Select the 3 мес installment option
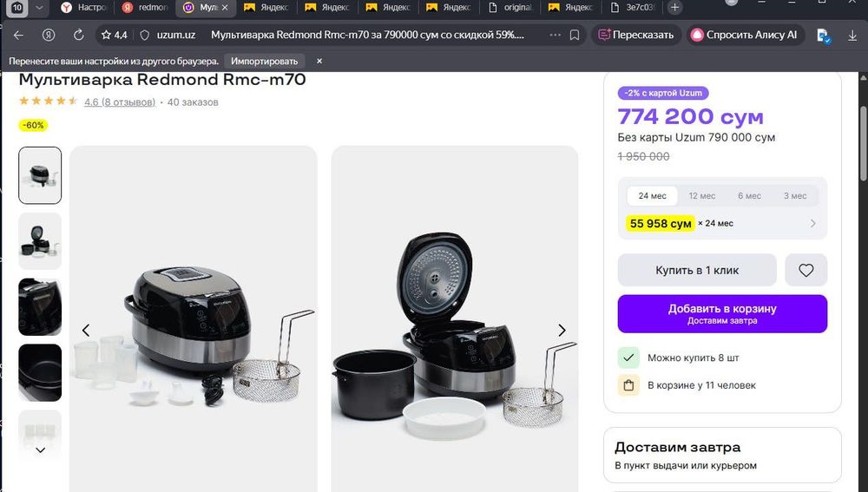The width and height of the screenshot is (868, 492). pos(795,196)
